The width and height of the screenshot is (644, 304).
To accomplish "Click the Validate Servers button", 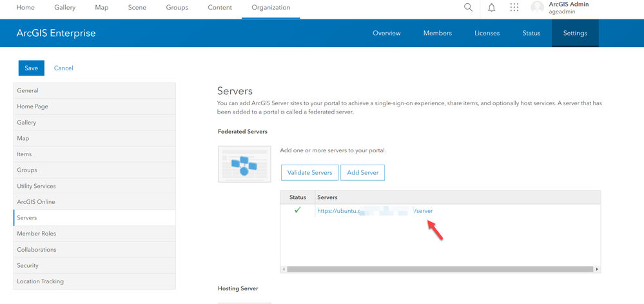I will coord(309,173).
